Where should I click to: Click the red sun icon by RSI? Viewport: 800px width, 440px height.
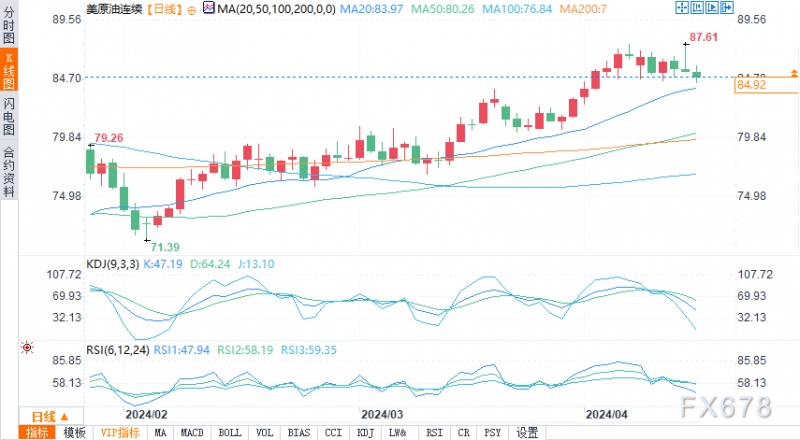(27, 348)
